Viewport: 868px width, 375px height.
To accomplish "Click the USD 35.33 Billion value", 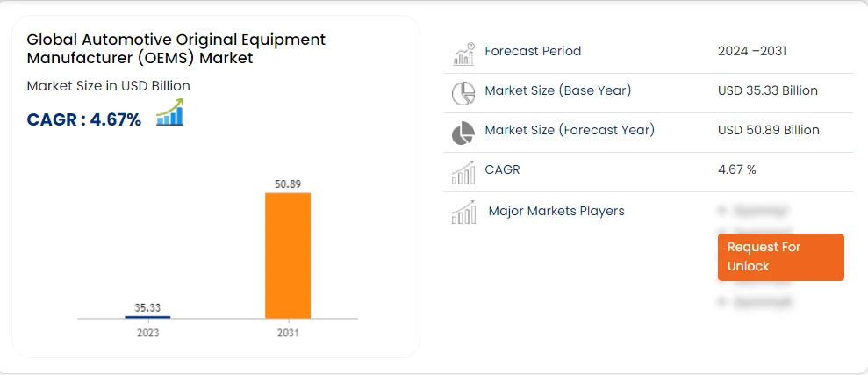I will 768,90.
